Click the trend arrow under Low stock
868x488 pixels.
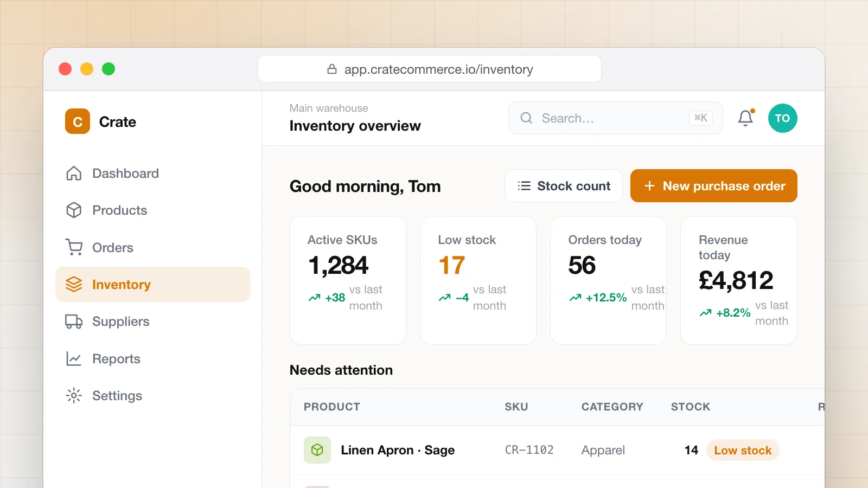445,298
